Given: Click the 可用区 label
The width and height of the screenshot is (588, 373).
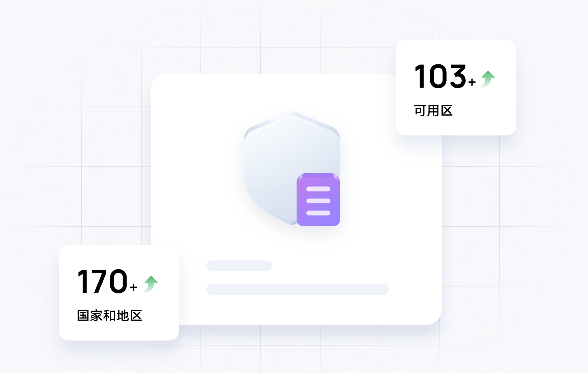Looking at the screenshot, I should point(433,110).
